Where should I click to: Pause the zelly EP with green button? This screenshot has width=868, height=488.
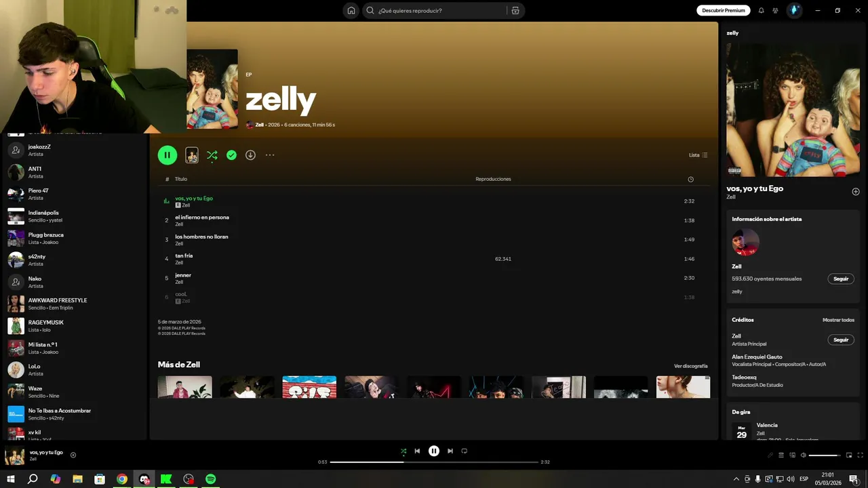167,155
